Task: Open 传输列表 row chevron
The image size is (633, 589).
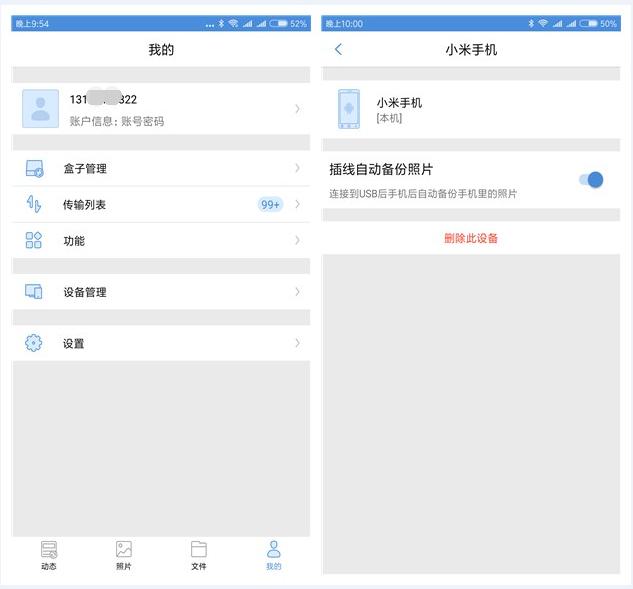Action: pyautogui.click(x=298, y=204)
